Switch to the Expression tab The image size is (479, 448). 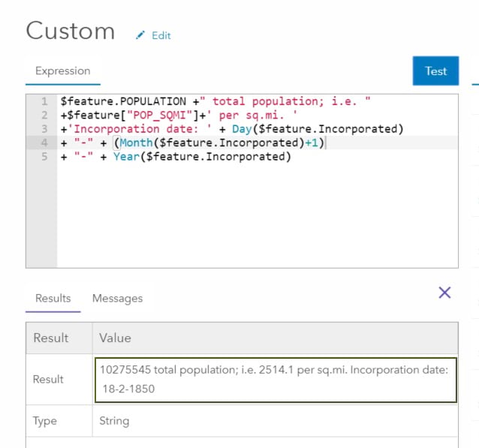coord(62,71)
